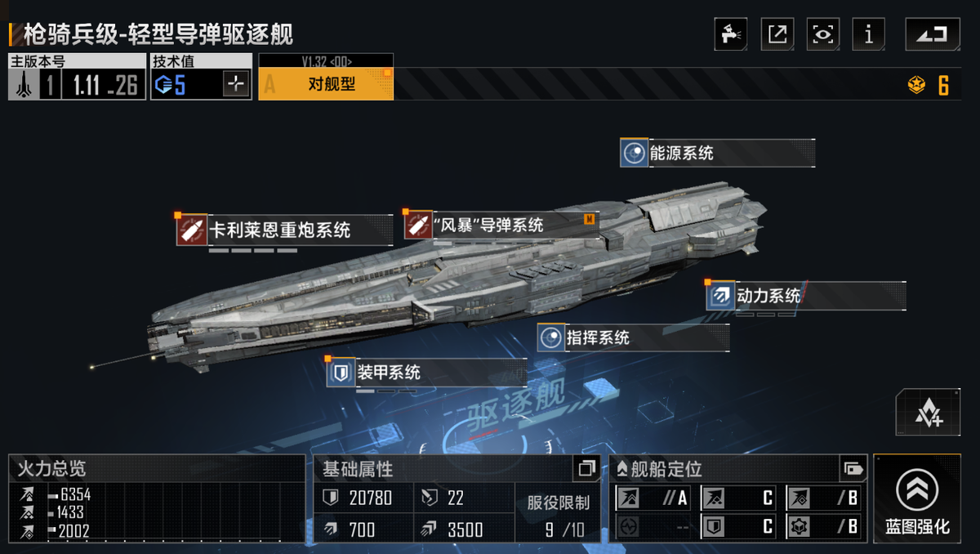Viewport: 980px width, 554px height.
Task: Open the share/export icon at top
Action: coord(777,34)
